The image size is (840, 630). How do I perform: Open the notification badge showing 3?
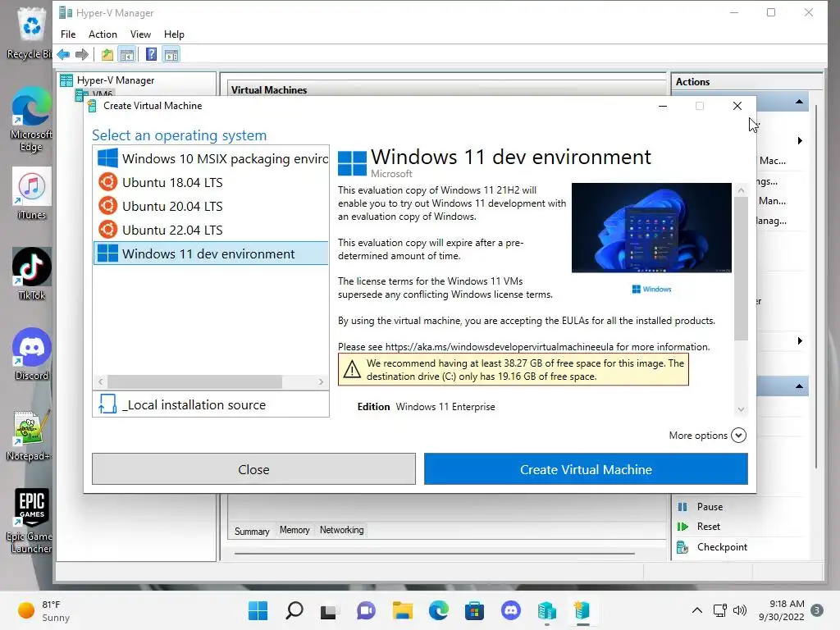point(817,610)
